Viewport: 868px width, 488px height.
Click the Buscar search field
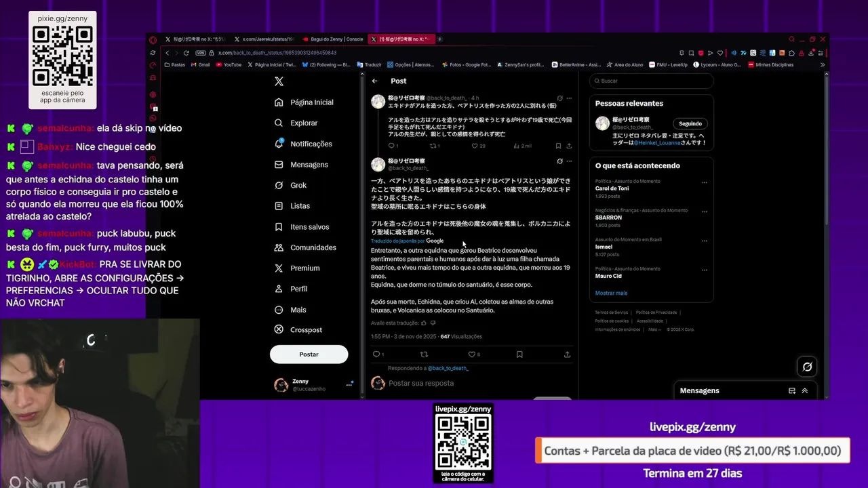pos(651,81)
